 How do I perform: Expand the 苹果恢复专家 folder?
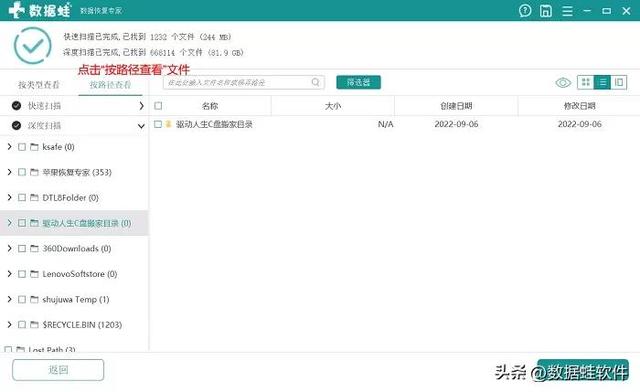pyautogui.click(x=9, y=172)
